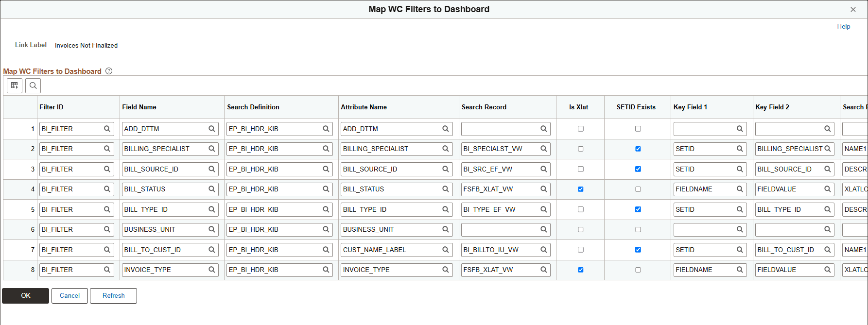
Task: Click the Cancel button
Action: tap(69, 295)
